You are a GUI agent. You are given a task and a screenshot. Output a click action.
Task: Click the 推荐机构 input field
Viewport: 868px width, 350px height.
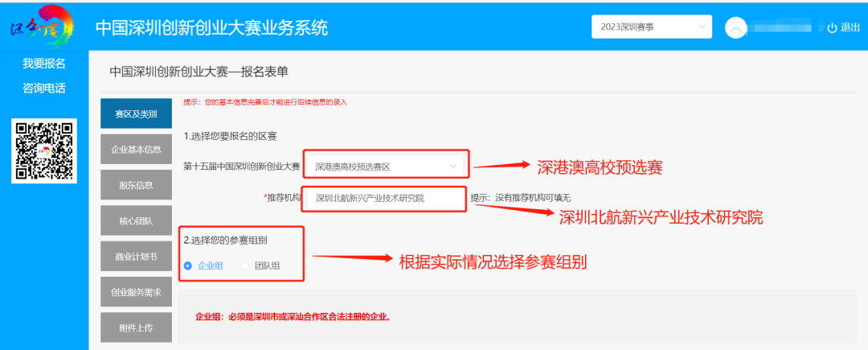click(x=385, y=198)
